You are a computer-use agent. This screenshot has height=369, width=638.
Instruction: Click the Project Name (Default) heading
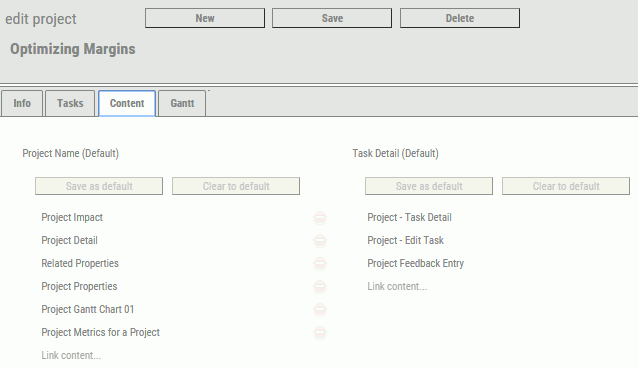[71, 153]
